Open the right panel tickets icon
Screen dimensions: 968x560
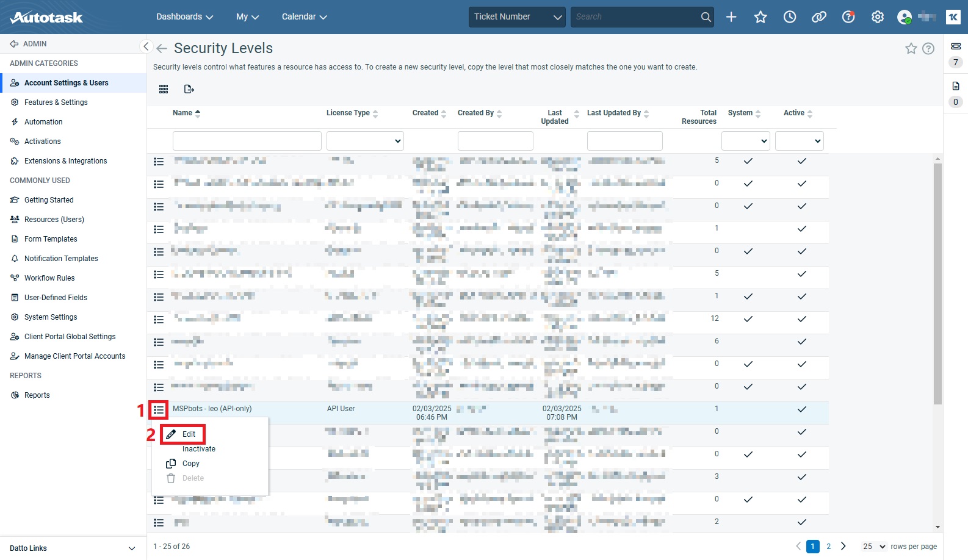[956, 46]
